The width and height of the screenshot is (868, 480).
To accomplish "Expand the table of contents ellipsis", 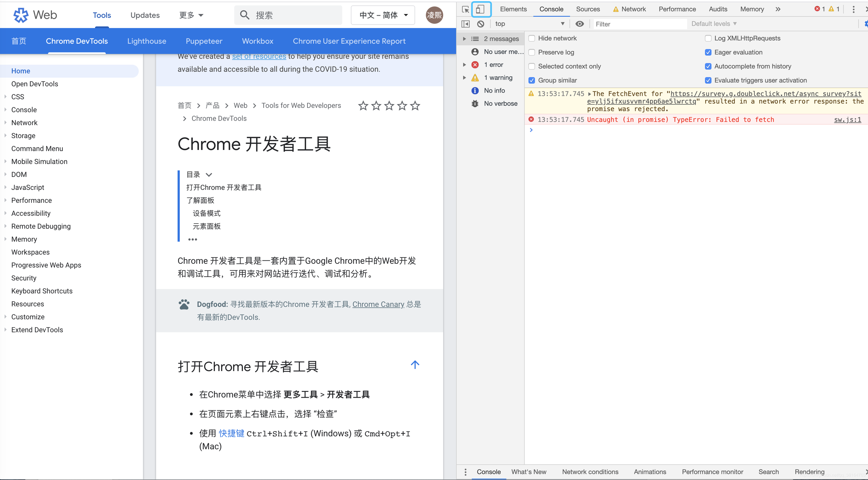I will coord(192,239).
